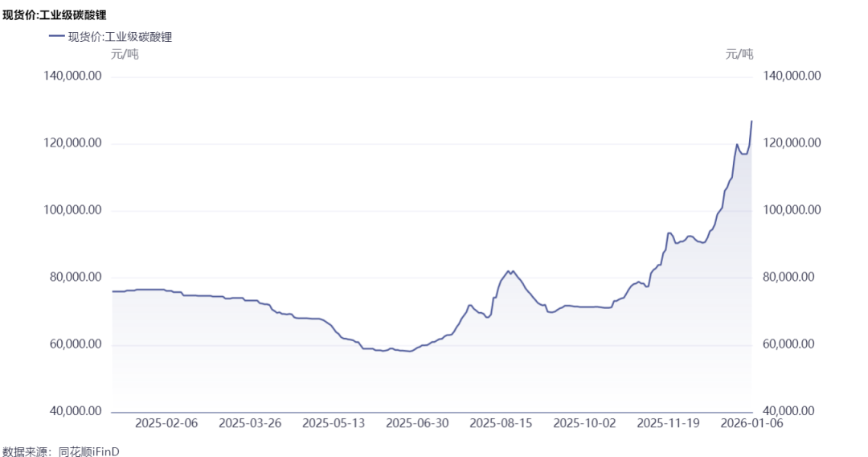Click date label 2025-10-02

pos(584,423)
